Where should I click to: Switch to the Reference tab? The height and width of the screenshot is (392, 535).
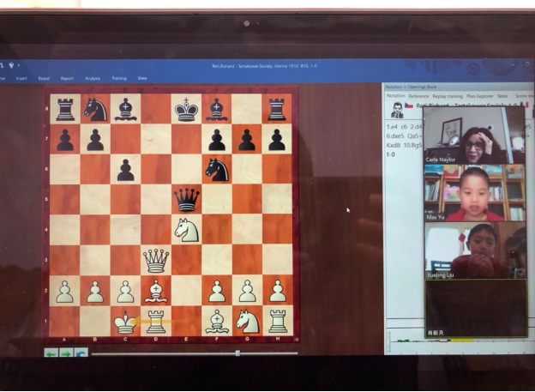click(418, 96)
